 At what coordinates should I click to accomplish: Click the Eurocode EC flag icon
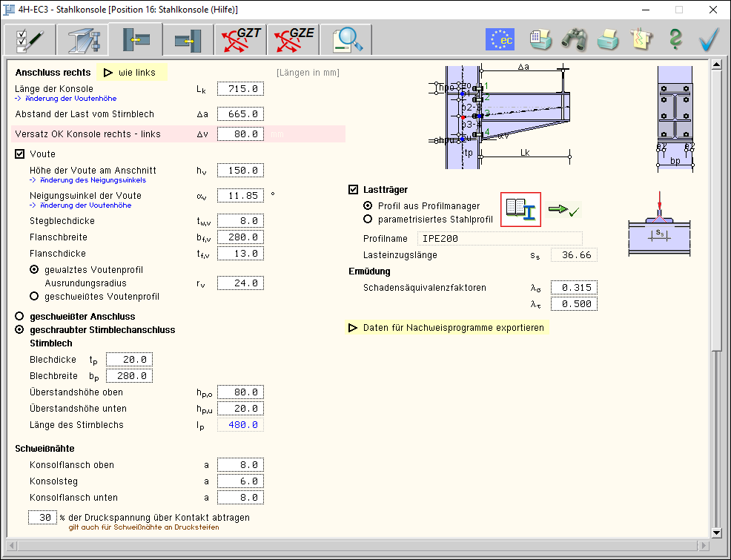click(x=500, y=39)
